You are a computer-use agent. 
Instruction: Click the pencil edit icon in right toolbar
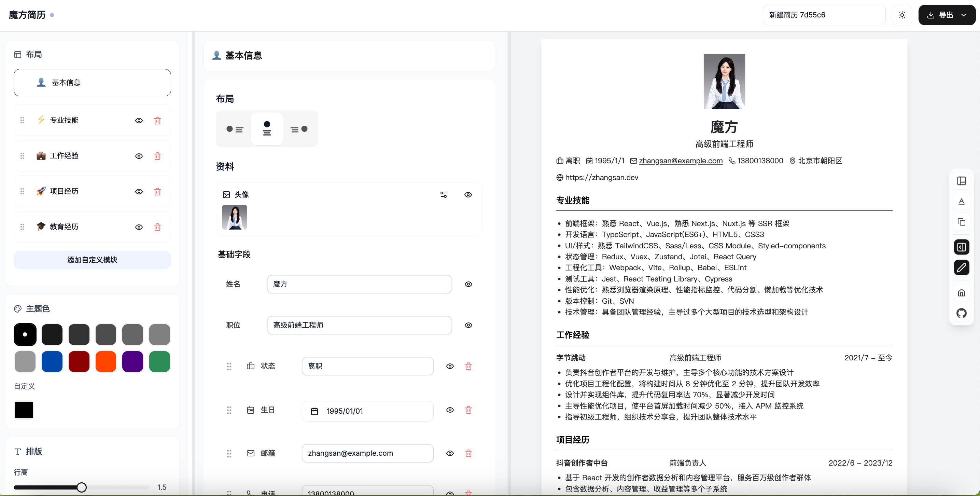tap(961, 267)
